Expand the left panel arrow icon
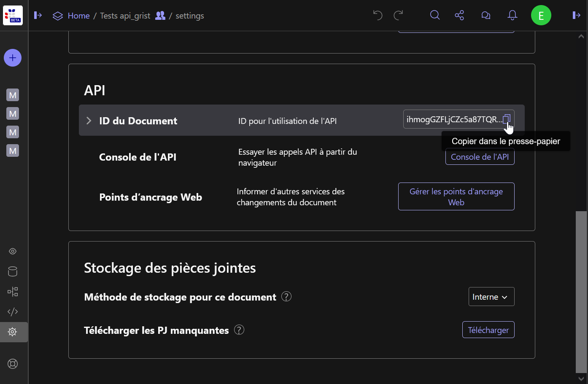Image resolution: width=588 pixels, height=384 pixels. pos(38,16)
